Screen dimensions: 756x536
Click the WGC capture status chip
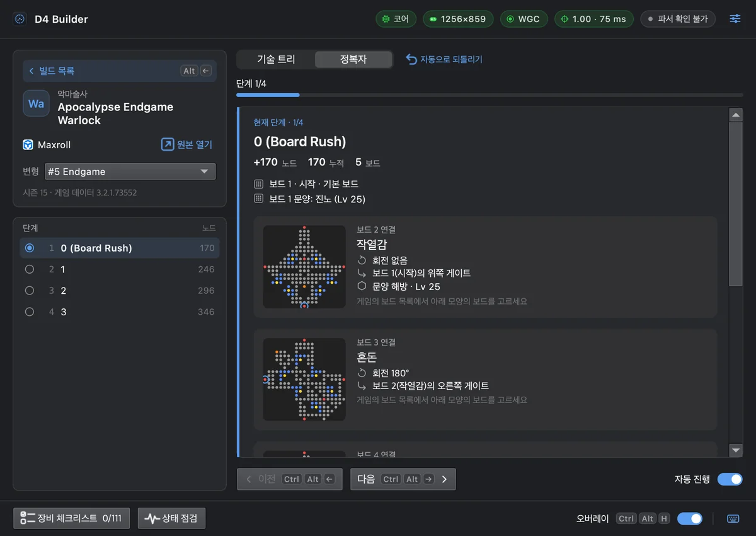click(524, 19)
